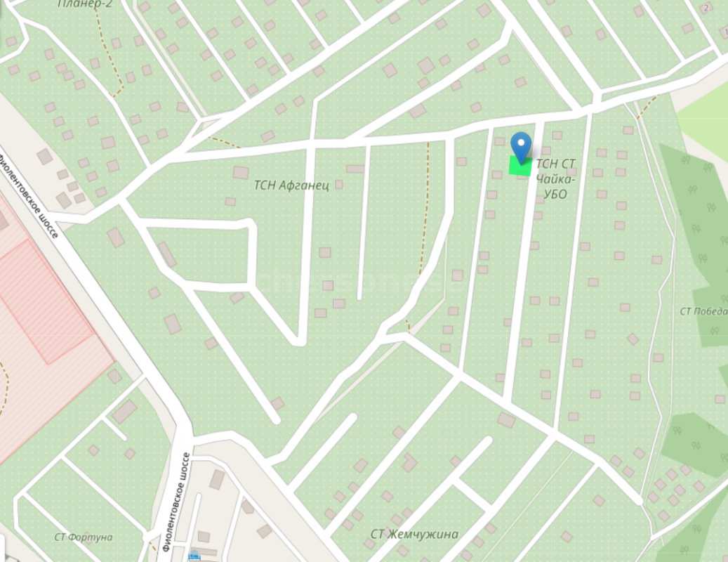Click the blue location marker pin
The width and height of the screenshot is (728, 562).
(x=521, y=147)
